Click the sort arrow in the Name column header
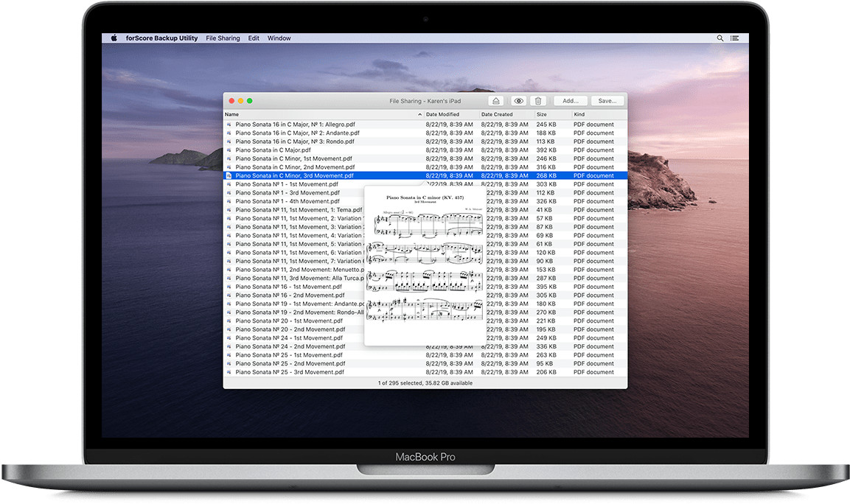Viewport: 850px width, 504px height. [419, 114]
